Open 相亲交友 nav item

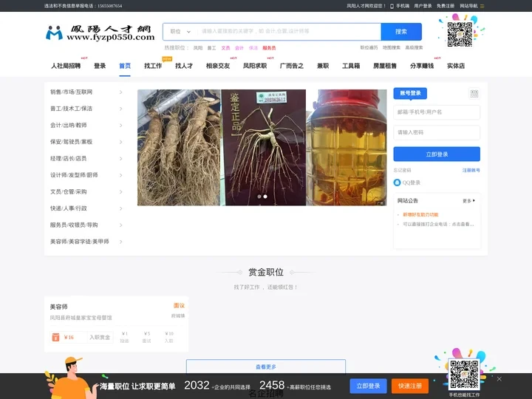point(218,66)
